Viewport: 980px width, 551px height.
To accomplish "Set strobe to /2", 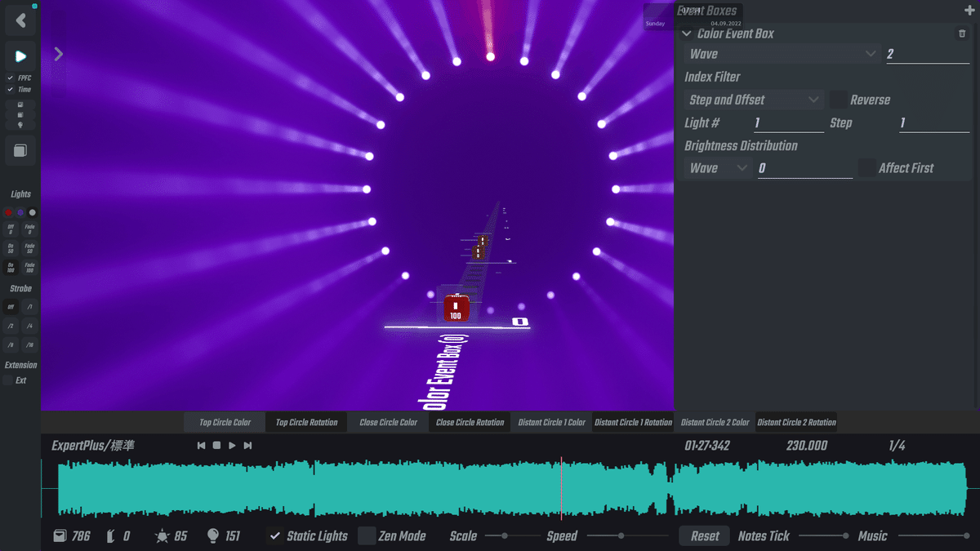I will [x=11, y=326].
